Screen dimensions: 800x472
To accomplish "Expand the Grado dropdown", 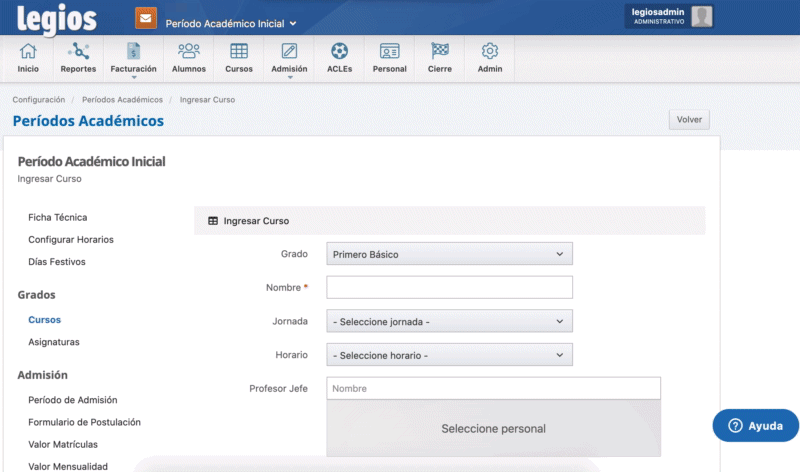I will 449,254.
